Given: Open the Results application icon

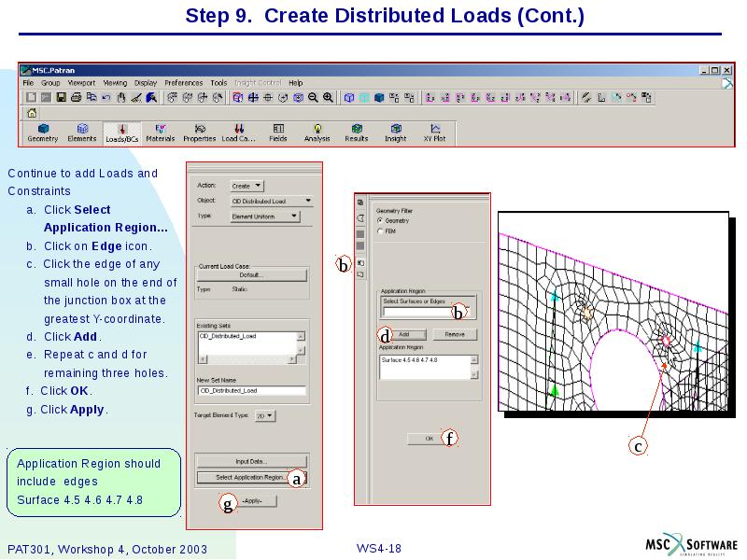Looking at the screenshot, I should tap(356, 132).
